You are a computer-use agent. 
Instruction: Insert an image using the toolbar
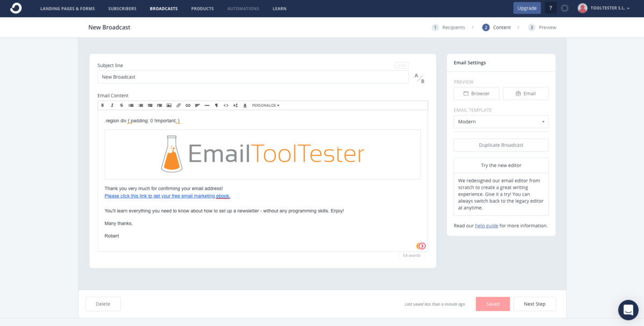(169, 106)
